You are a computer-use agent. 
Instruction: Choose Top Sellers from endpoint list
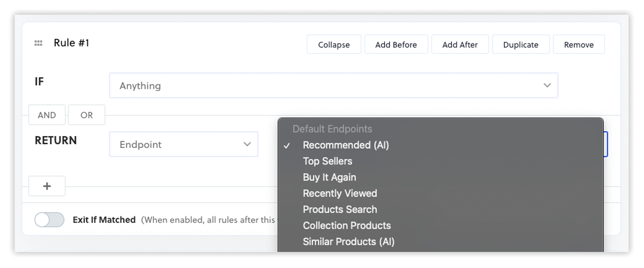coord(327,161)
